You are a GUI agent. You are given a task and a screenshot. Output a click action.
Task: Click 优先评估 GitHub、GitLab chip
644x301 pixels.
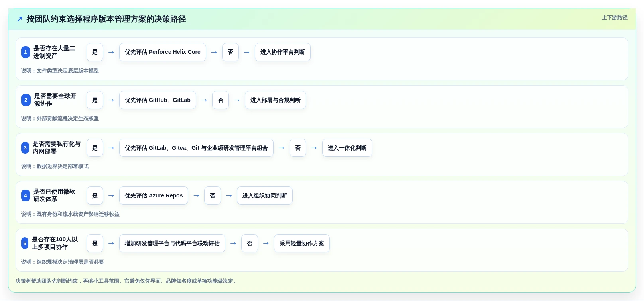coord(158,100)
